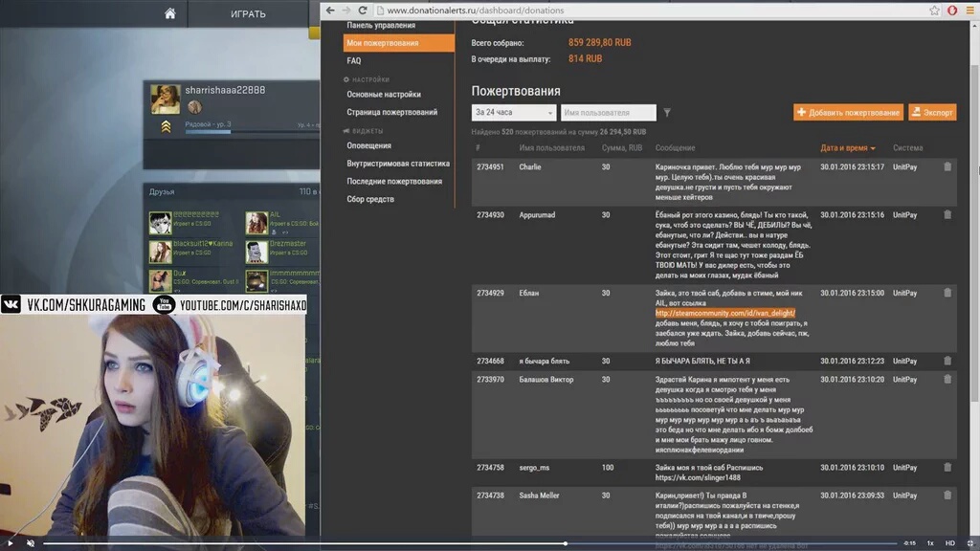Play the video with the play button

coord(10,543)
